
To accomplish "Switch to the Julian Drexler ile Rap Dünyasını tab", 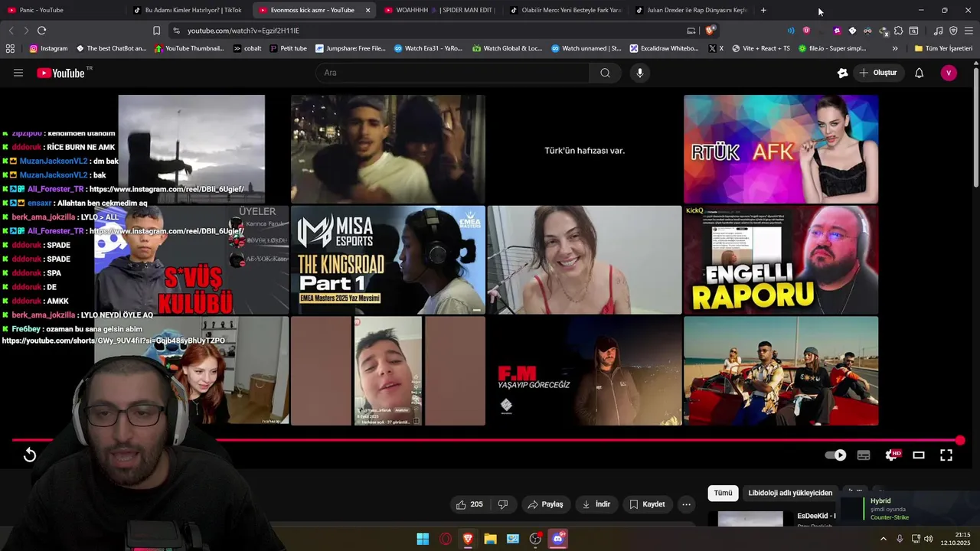I will click(x=691, y=10).
